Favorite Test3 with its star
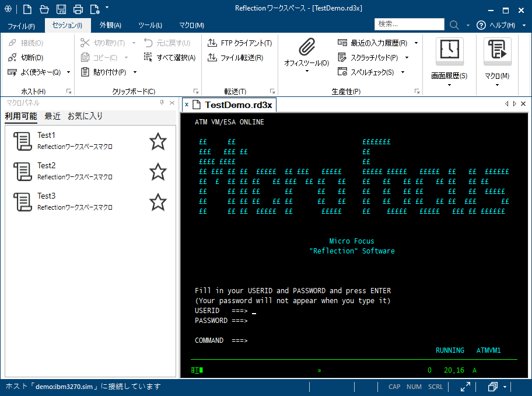The width and height of the screenshot is (532, 396). (x=158, y=202)
